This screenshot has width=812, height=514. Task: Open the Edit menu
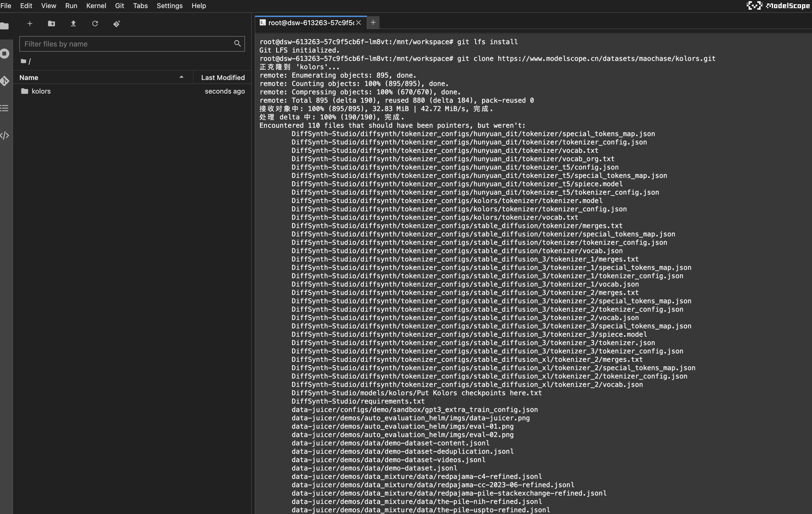tap(26, 6)
